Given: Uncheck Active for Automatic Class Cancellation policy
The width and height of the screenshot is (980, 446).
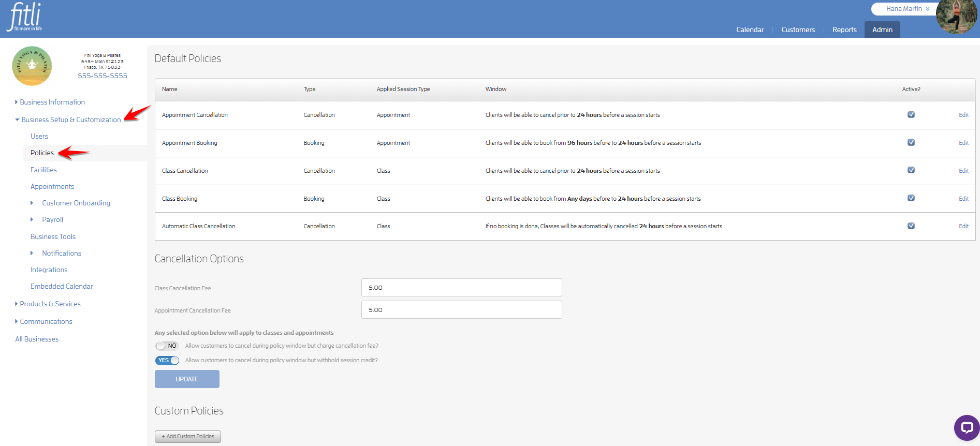Looking at the screenshot, I should point(911,226).
